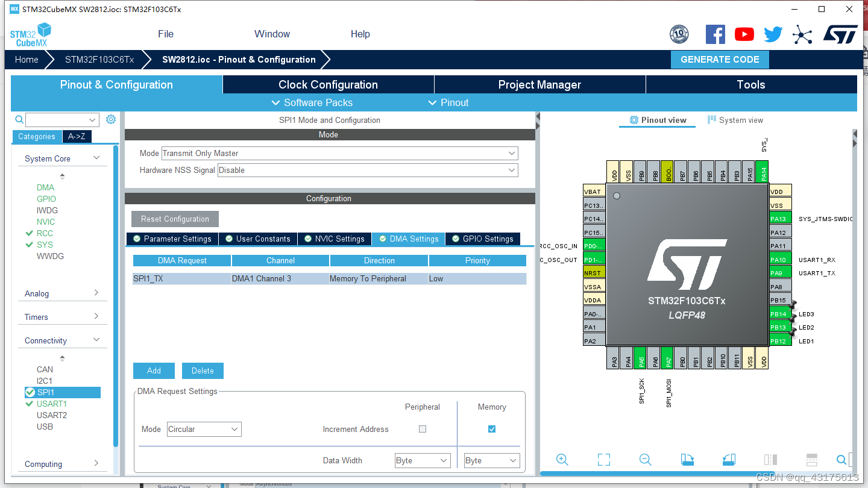Click the PA10 USART1_RX pin
The image size is (868, 488).
click(x=780, y=260)
